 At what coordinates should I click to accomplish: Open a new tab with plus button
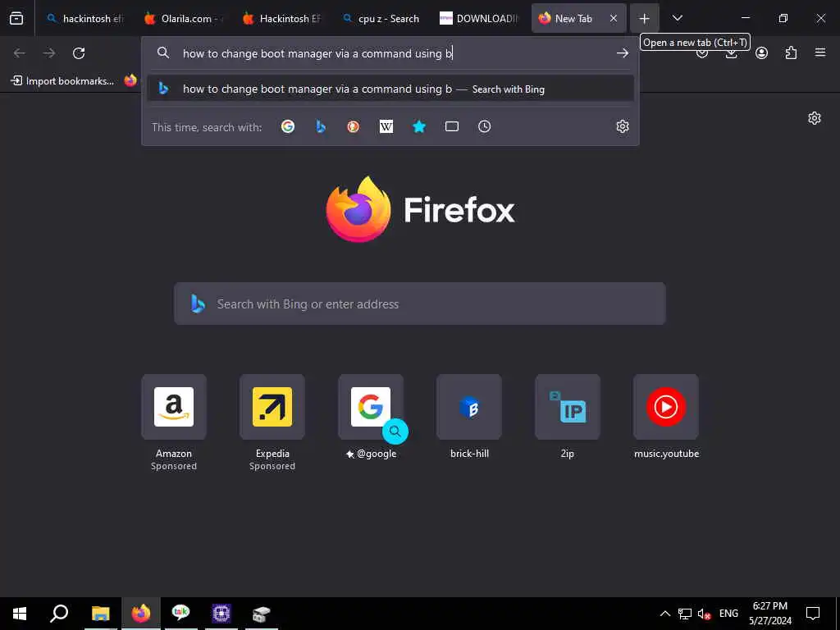[x=645, y=18]
